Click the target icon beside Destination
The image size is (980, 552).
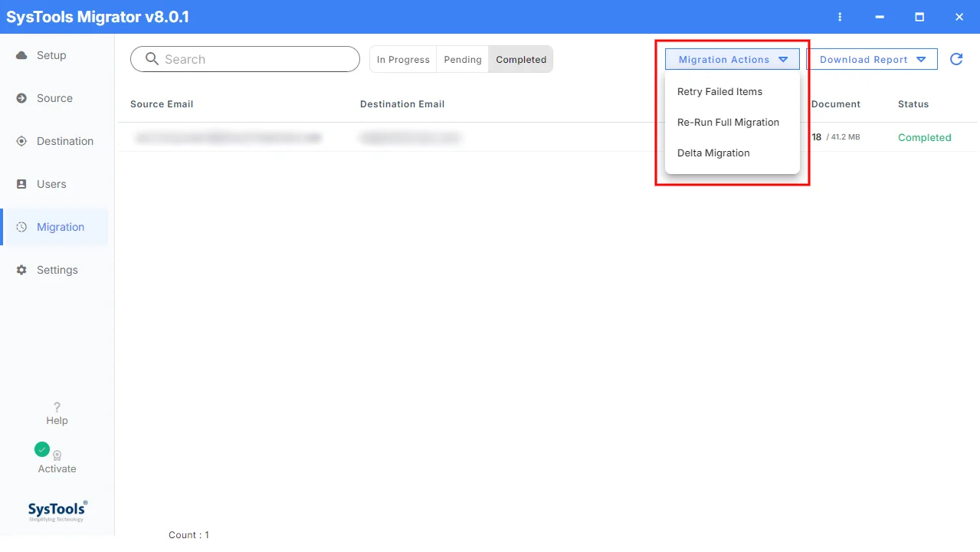(x=21, y=141)
